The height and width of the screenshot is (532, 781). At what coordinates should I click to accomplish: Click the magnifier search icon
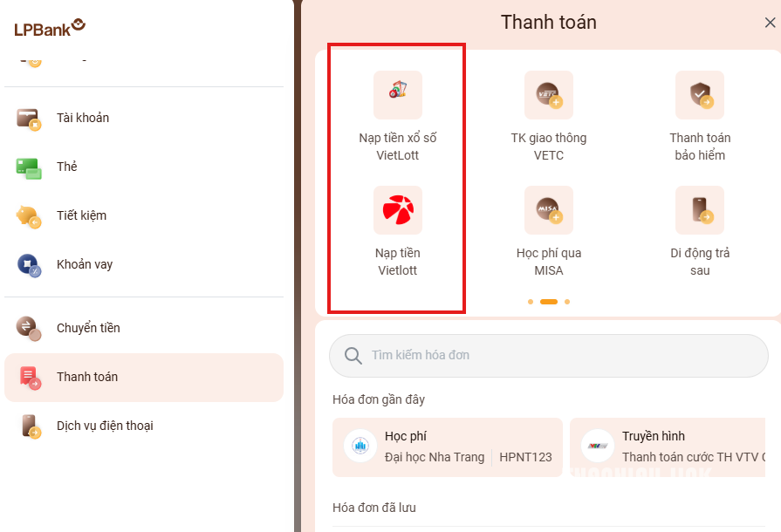(353, 355)
